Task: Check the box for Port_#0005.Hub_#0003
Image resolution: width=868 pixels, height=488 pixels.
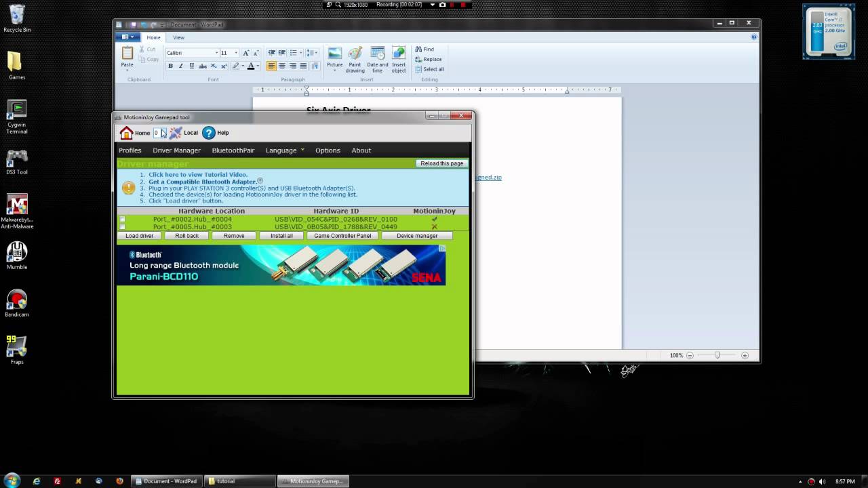Action: (123, 226)
